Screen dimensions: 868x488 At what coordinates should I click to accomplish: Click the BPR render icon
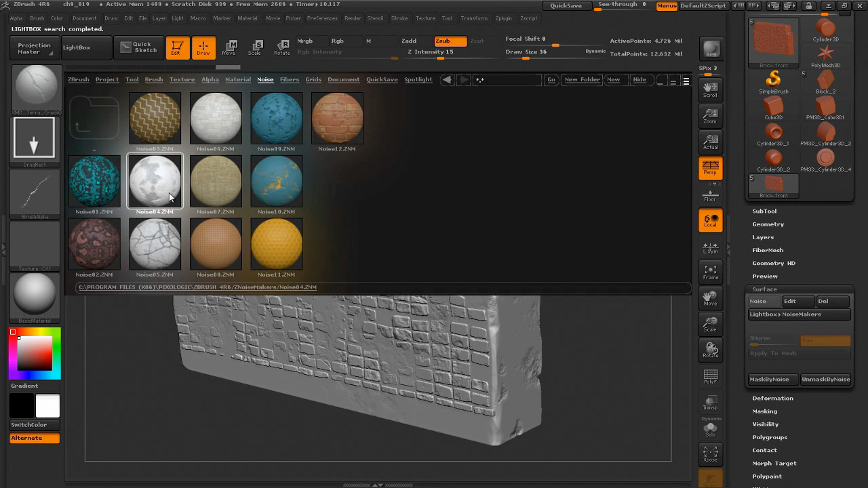tap(711, 49)
